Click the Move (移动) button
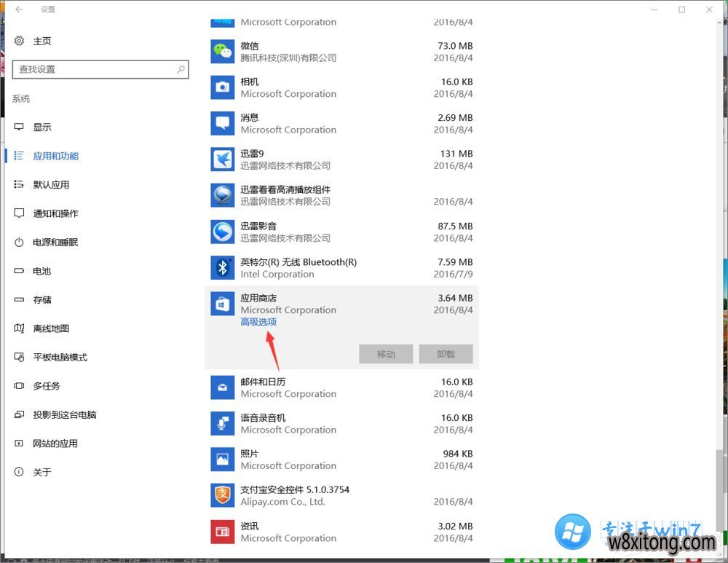This screenshot has width=728, height=563. tap(386, 355)
